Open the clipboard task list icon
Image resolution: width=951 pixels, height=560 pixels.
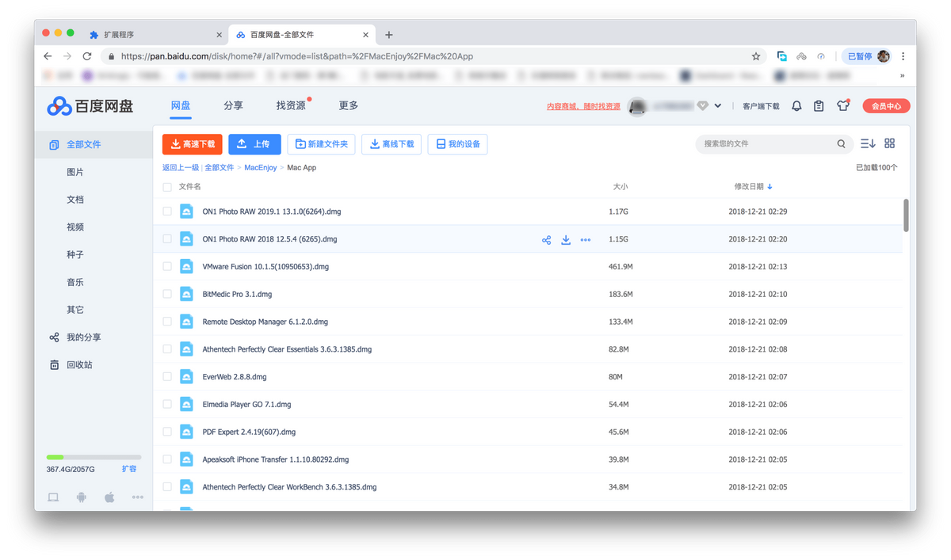(x=819, y=106)
